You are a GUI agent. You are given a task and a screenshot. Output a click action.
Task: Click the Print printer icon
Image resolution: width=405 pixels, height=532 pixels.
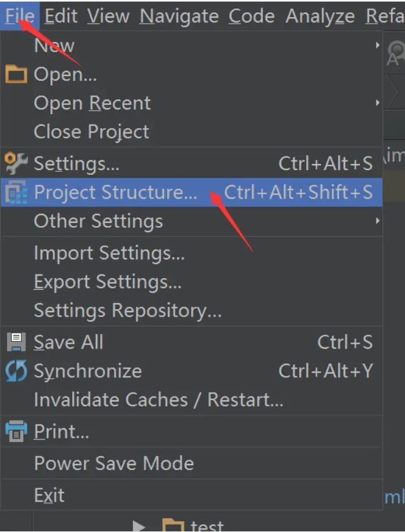click(x=16, y=432)
